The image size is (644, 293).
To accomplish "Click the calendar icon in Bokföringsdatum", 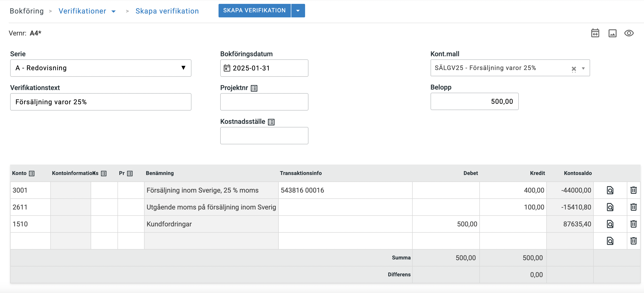I will 227,68.
